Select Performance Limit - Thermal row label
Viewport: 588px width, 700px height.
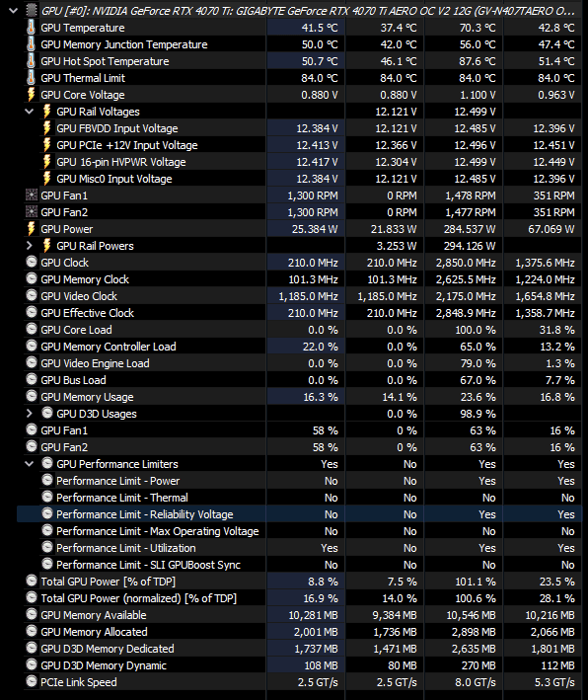pyautogui.click(x=121, y=498)
